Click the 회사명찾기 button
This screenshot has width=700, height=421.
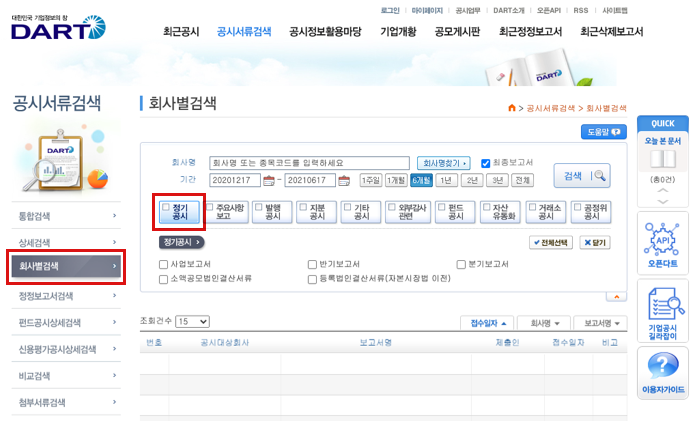444,163
